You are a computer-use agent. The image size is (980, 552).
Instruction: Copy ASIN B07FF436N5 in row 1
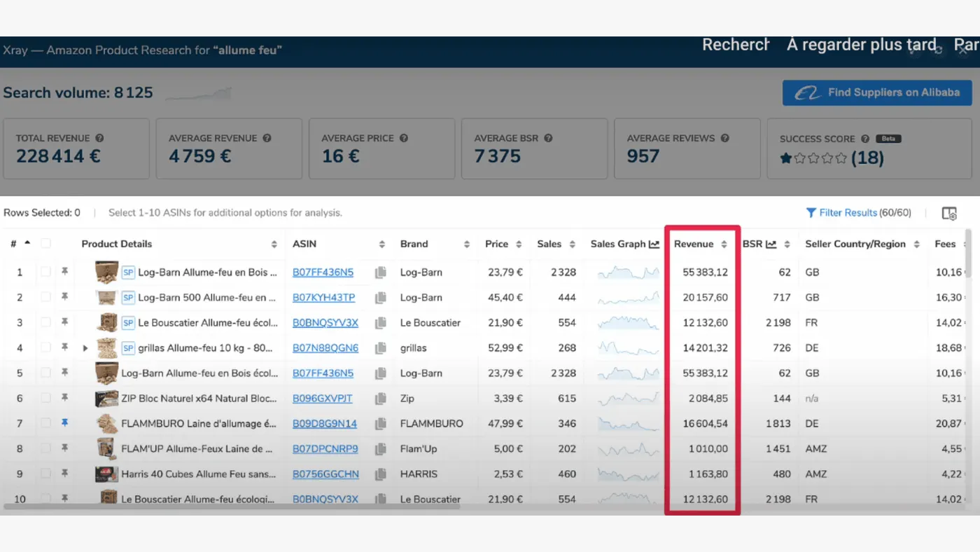tap(380, 272)
